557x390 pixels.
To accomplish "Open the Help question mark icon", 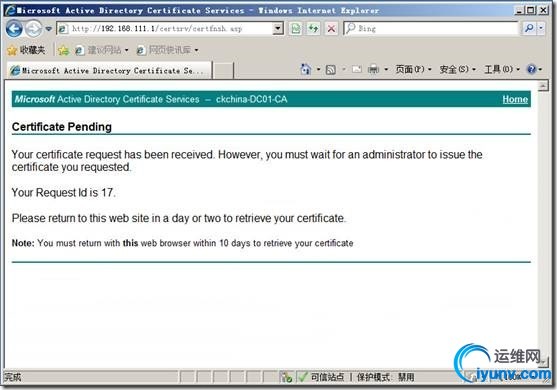I will (531, 69).
